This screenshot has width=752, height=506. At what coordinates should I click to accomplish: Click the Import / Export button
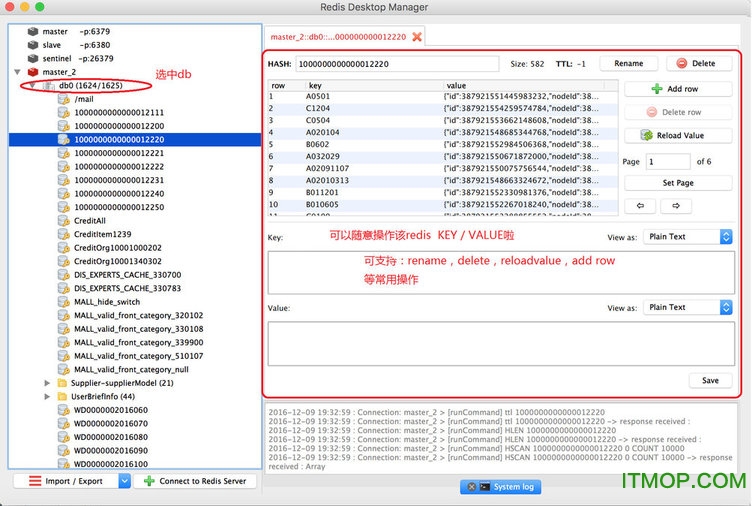[72, 481]
